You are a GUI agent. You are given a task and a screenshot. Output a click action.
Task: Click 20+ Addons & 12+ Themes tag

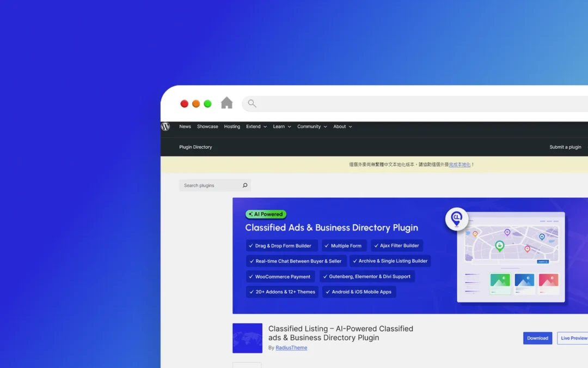(x=283, y=292)
